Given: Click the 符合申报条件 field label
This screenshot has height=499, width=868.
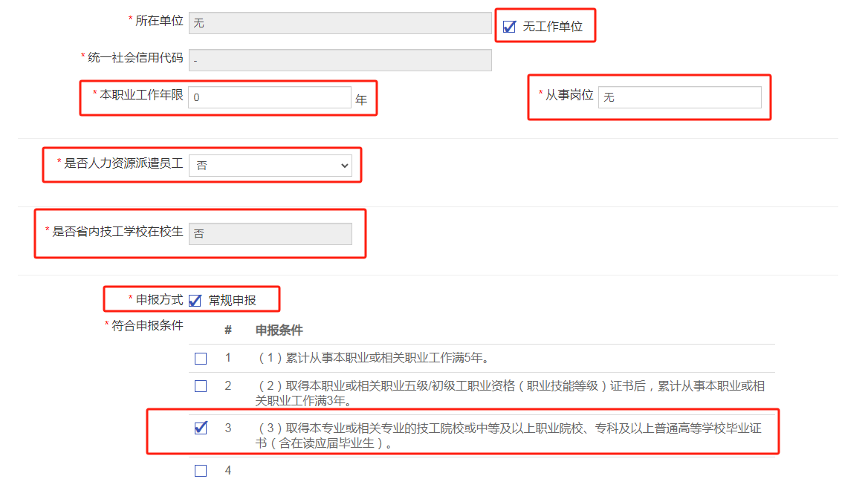Looking at the screenshot, I should point(146,326).
